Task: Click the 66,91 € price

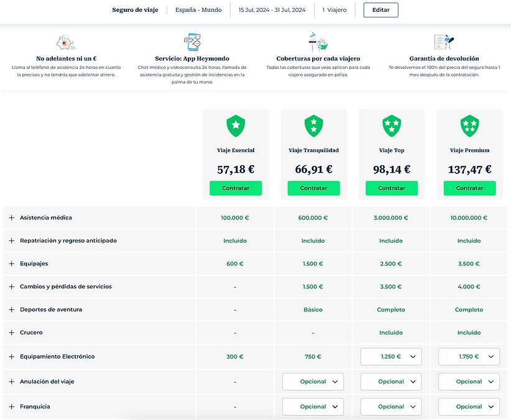Action: point(313,170)
